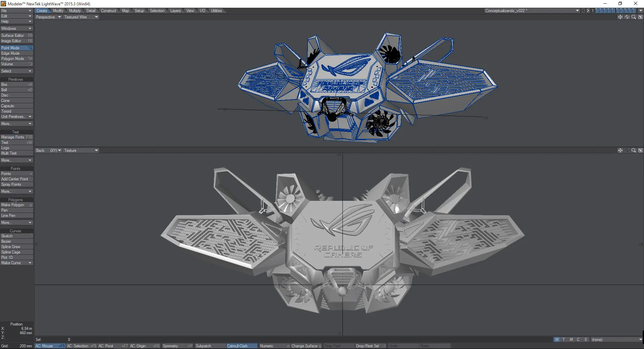
Task: Open the Edit dropdown menu
Action: pos(16,16)
